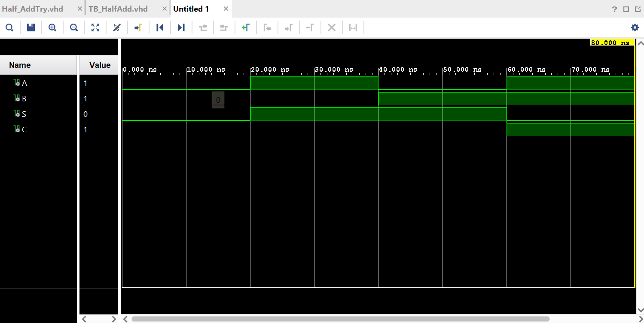Screen dimensions: 644x323
Task: Click the value 1 of signal B
Action: pos(85,99)
